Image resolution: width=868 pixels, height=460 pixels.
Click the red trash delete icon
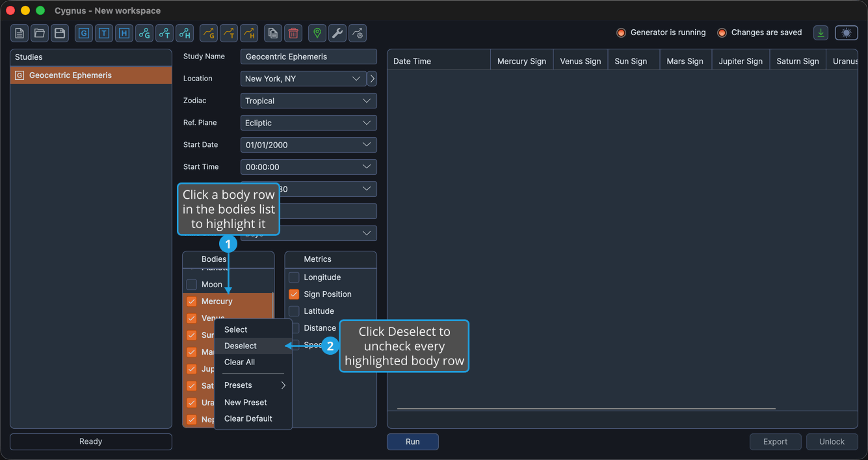pos(293,33)
